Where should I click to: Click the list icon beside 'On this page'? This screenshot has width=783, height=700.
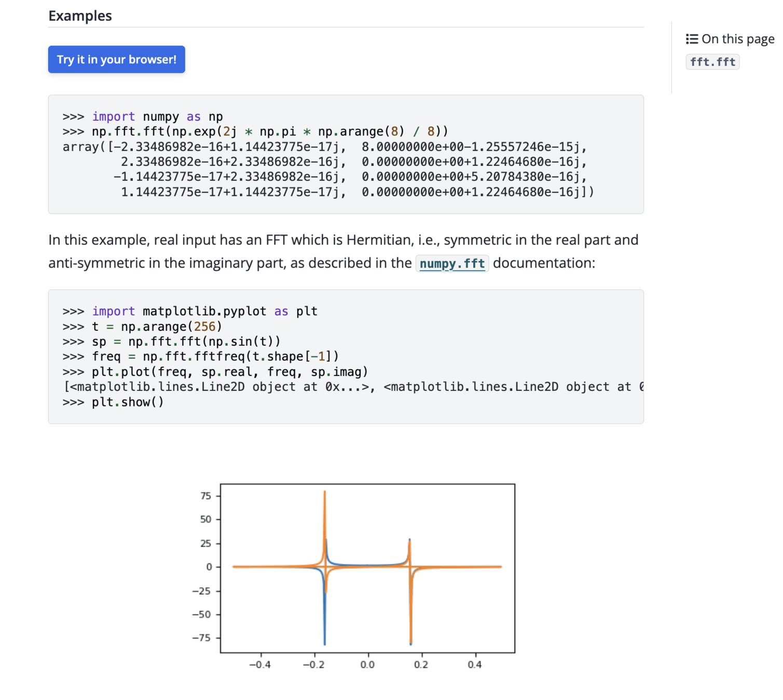click(692, 39)
